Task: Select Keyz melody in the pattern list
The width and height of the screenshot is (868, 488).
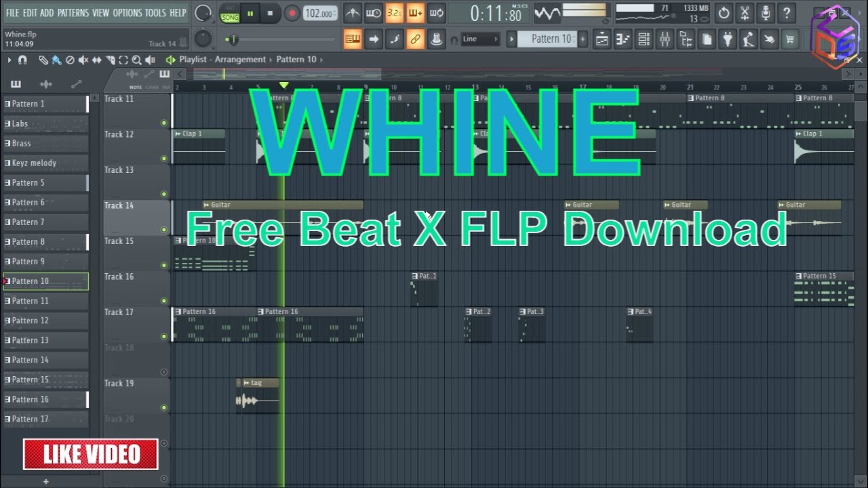Action: [x=45, y=163]
